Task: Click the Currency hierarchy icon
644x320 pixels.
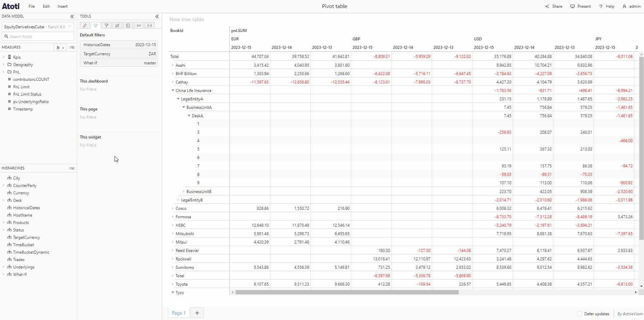Action: click(x=9, y=193)
